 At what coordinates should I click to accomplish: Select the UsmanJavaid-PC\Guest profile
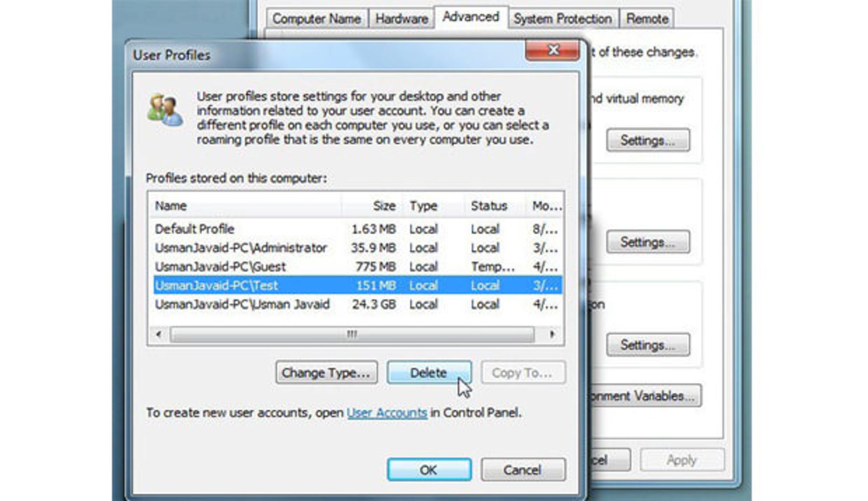tap(220, 267)
